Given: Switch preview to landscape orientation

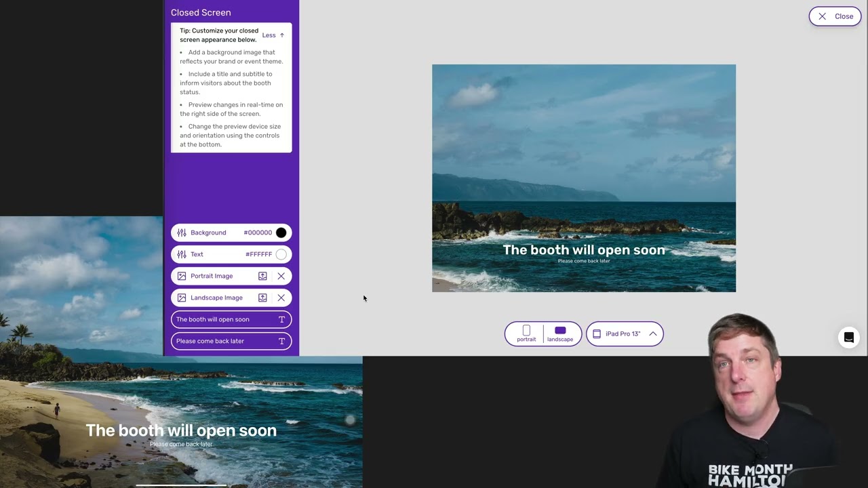Looking at the screenshot, I should [x=560, y=333].
